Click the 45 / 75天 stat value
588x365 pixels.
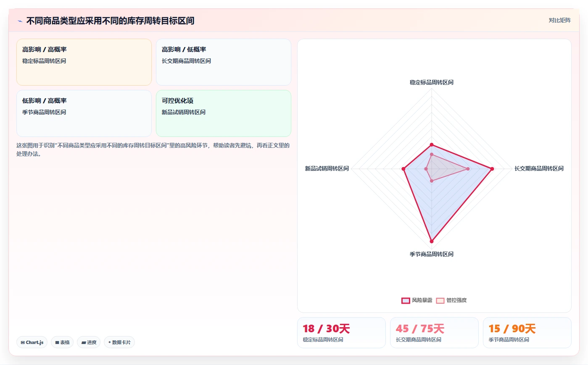coord(420,328)
